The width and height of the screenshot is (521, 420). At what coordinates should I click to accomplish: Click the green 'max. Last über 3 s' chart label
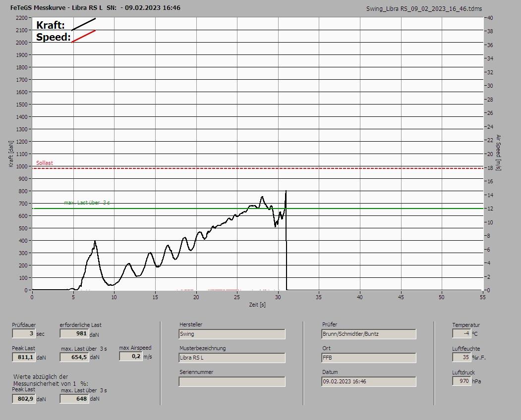pos(87,203)
